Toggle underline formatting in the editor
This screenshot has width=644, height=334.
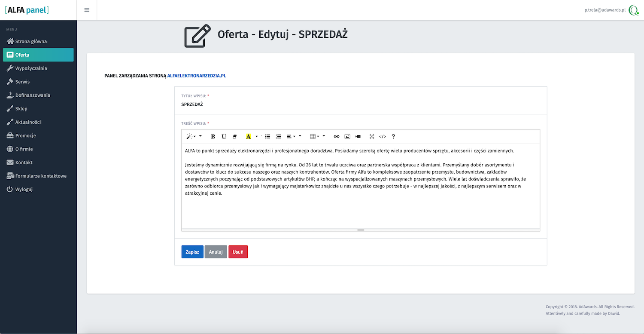(224, 136)
